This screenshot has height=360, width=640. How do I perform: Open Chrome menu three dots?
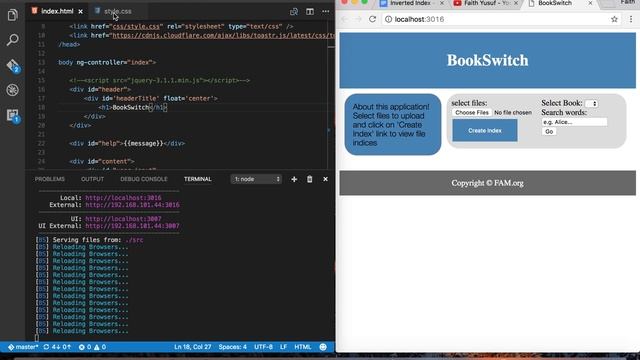click(x=631, y=19)
